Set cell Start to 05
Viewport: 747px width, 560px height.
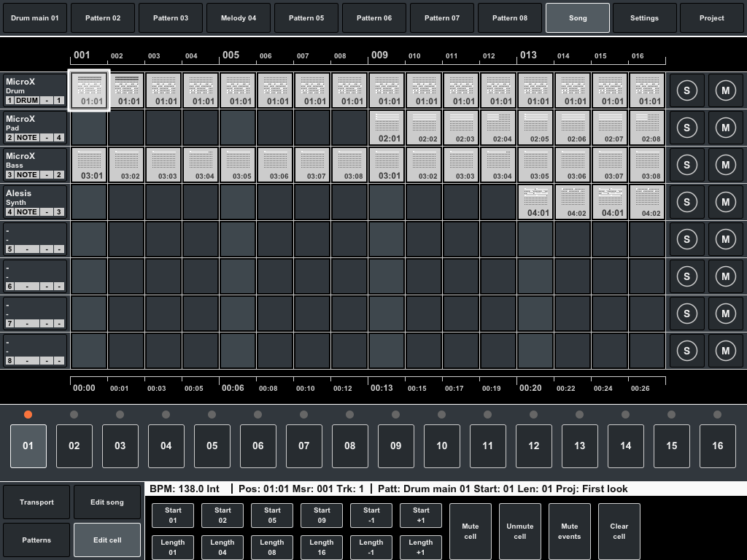[x=272, y=516]
